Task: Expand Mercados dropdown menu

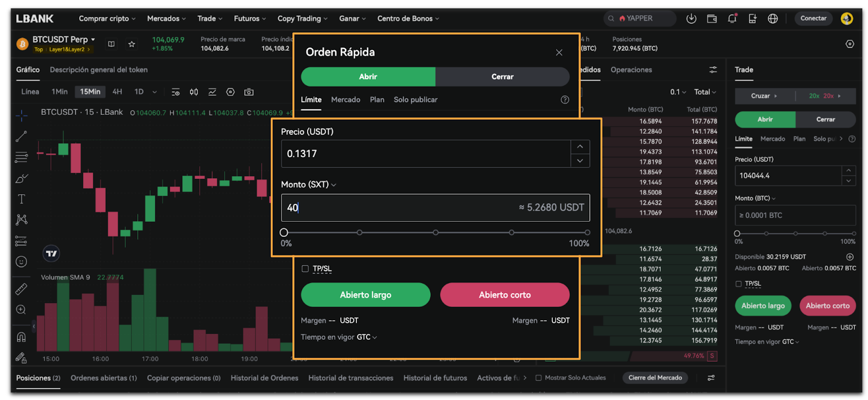Action: click(x=167, y=18)
